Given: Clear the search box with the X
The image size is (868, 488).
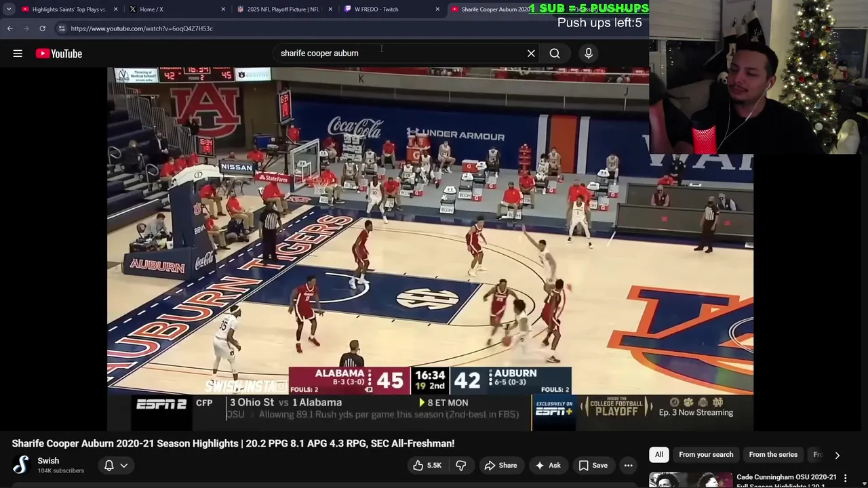Looking at the screenshot, I should point(531,54).
